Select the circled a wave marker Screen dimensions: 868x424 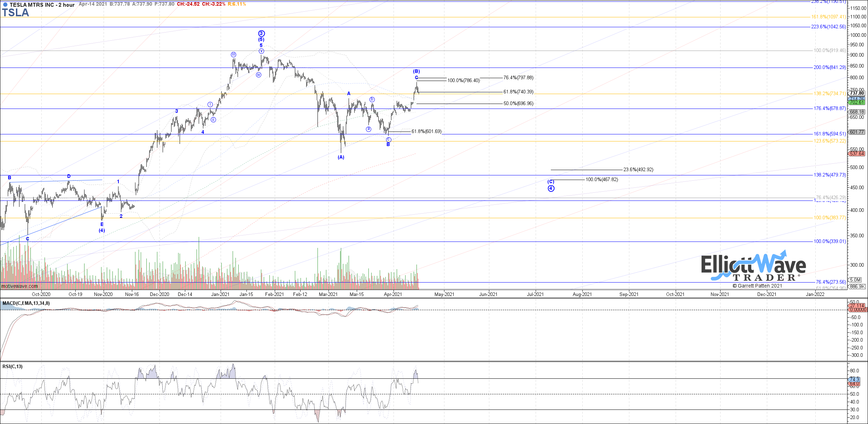pyautogui.click(x=368, y=129)
